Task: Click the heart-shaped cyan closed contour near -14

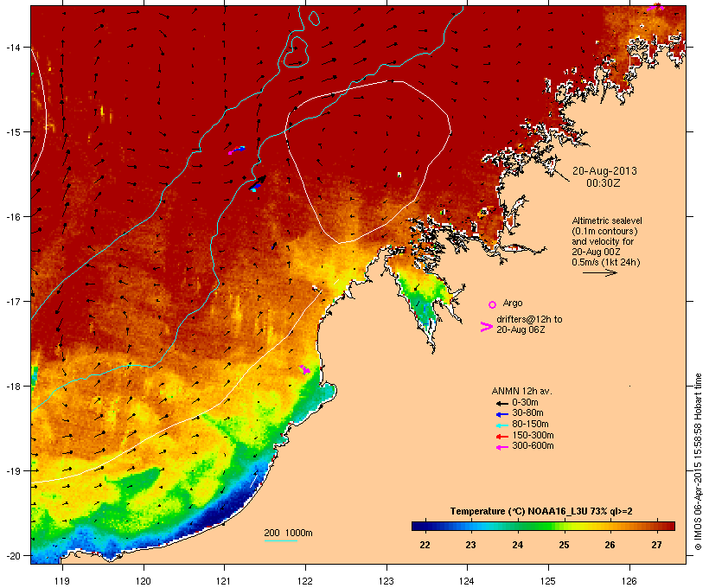Action: click(x=295, y=53)
